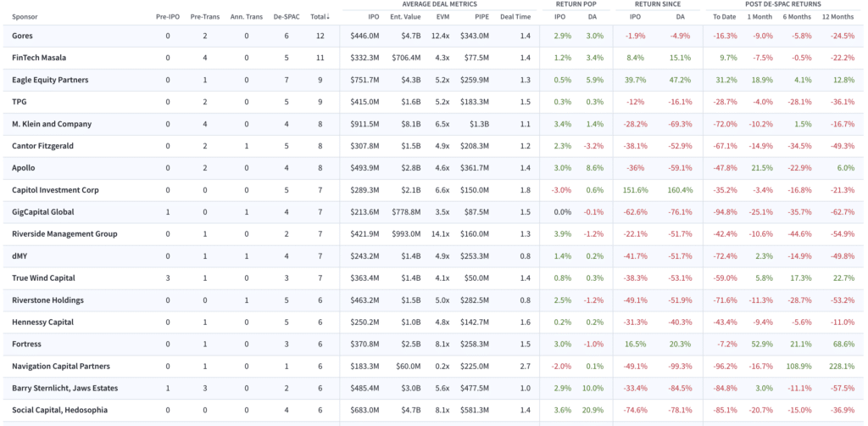Sort by 6 Months column header

(x=796, y=17)
